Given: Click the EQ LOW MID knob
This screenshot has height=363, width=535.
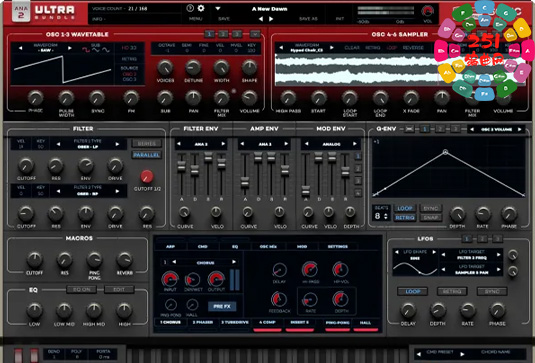Looking at the screenshot, I should tap(64, 310).
